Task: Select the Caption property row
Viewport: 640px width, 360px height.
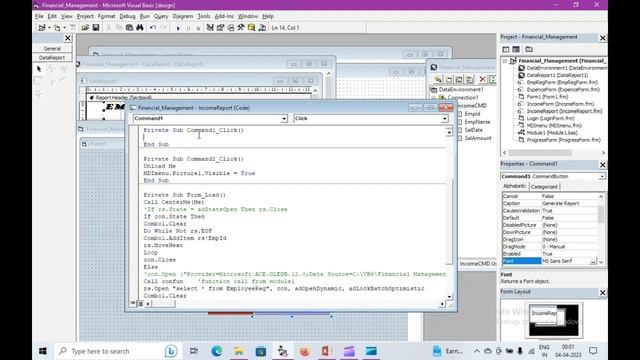Action: tap(550, 203)
